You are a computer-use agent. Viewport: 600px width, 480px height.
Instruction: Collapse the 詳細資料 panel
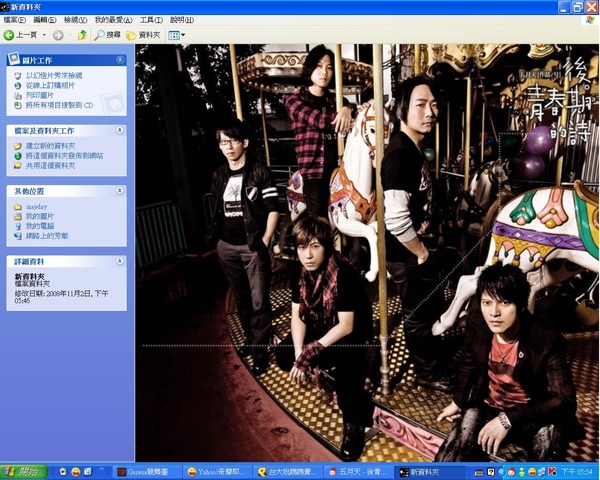(x=120, y=261)
